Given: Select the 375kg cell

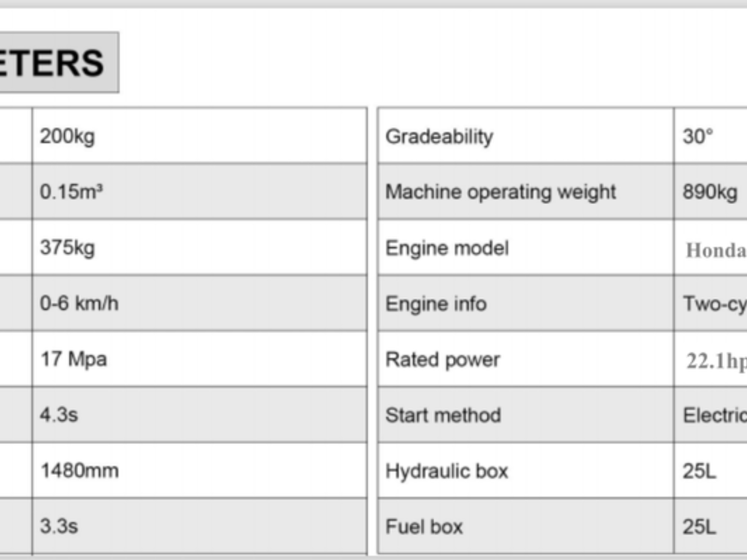Looking at the screenshot, I should (x=67, y=247).
